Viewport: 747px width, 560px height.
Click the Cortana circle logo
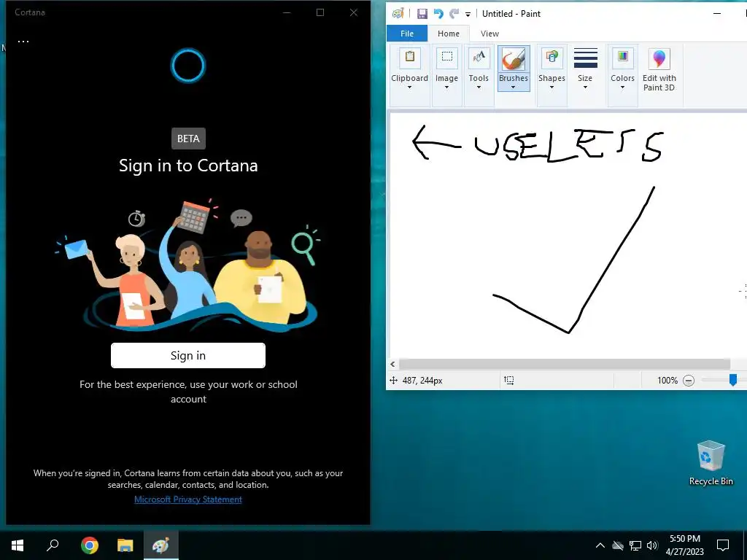coord(188,65)
